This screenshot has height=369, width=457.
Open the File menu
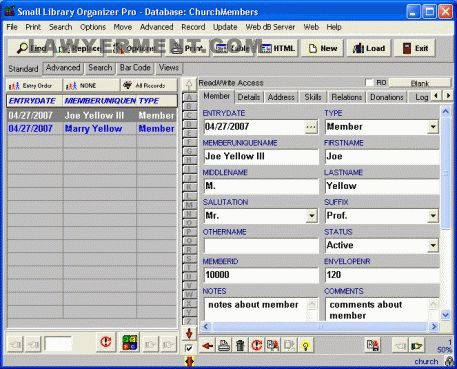[x=12, y=27]
